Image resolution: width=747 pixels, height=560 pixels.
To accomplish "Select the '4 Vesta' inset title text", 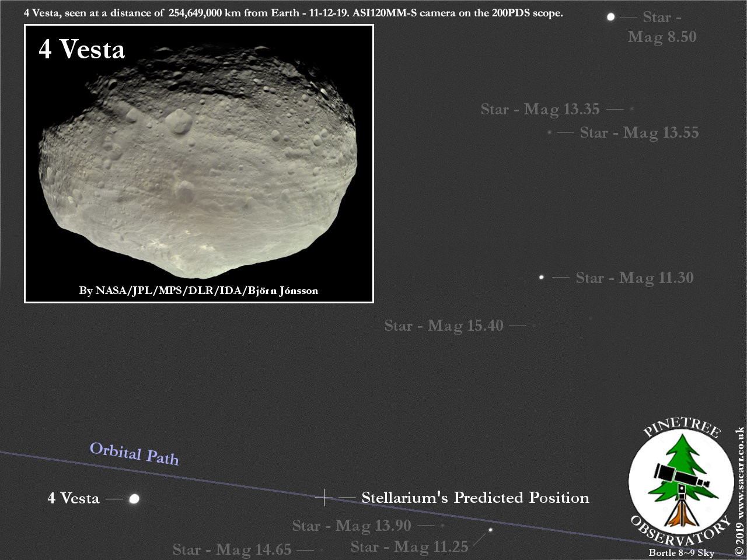I will point(82,50).
